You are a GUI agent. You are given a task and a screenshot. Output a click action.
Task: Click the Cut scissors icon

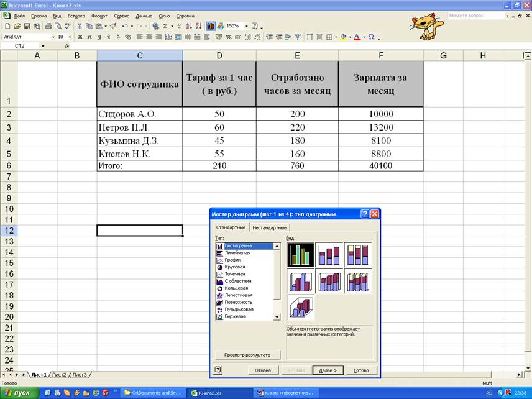click(x=80, y=26)
